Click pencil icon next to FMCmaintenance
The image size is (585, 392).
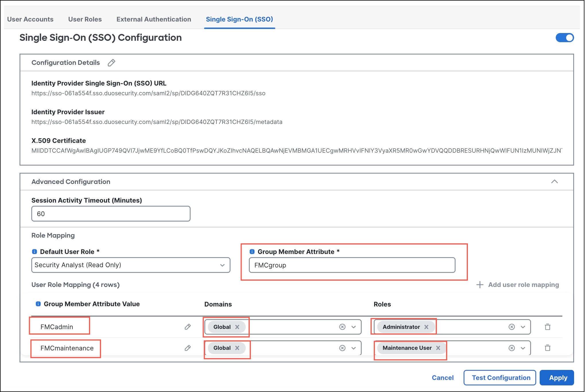(x=188, y=348)
